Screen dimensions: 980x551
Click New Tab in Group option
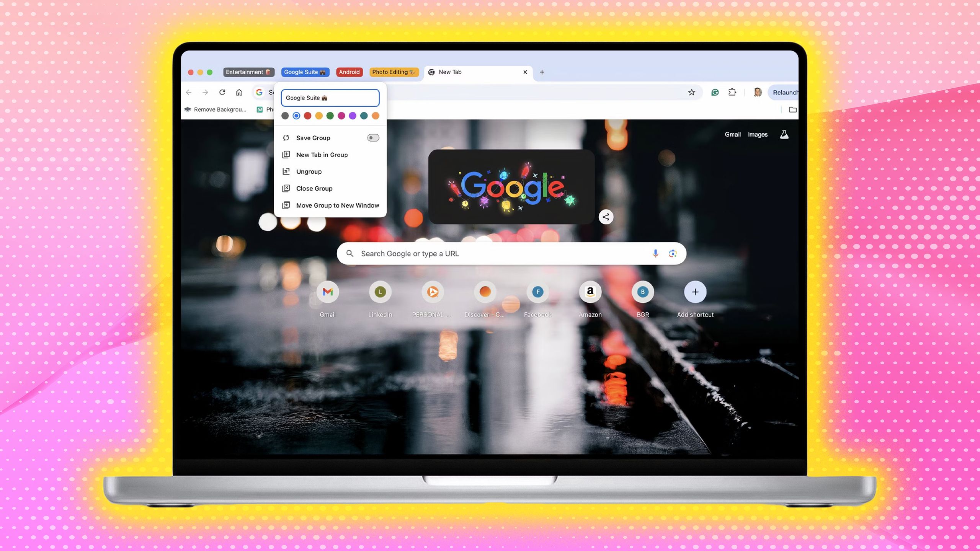coord(322,154)
